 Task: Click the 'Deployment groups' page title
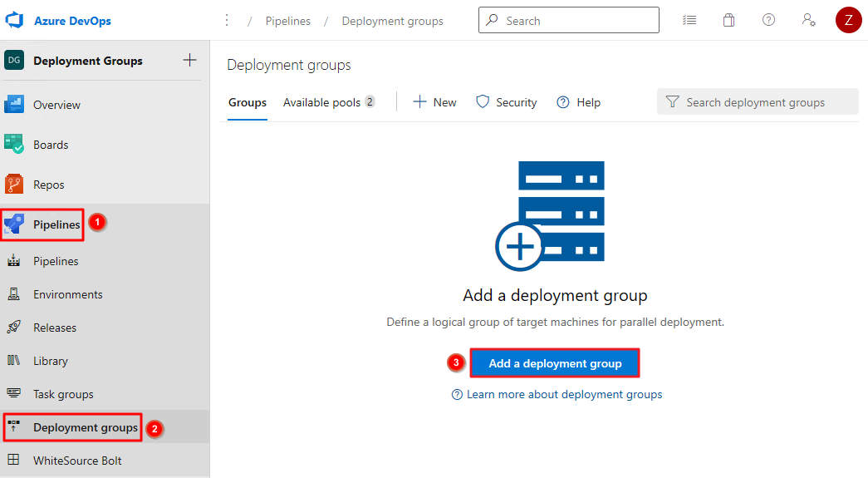pos(289,65)
